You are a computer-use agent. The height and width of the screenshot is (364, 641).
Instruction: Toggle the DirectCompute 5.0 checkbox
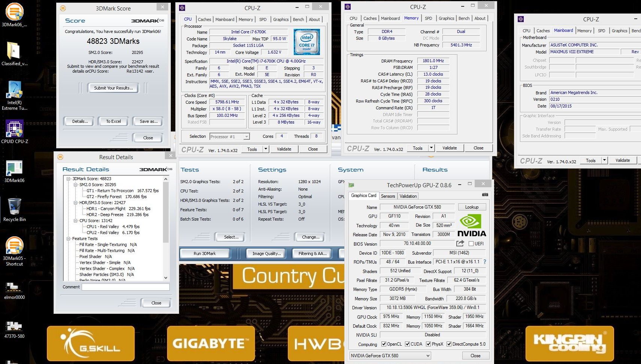tap(449, 344)
